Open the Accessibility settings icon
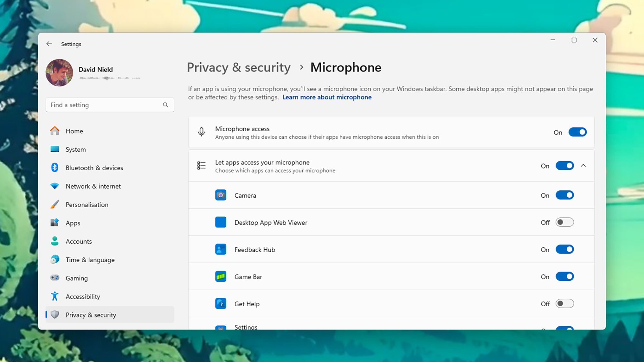The image size is (644, 362). (55, 296)
